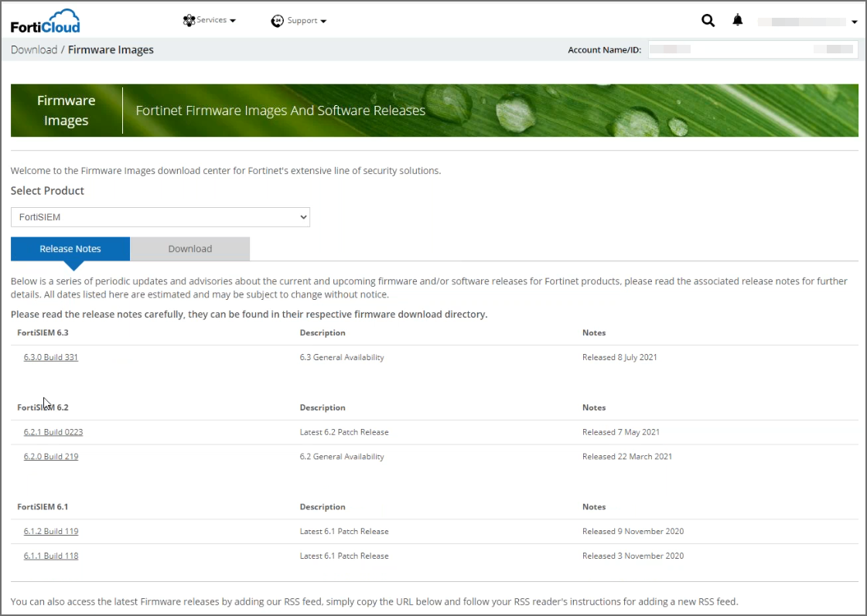Select the FortiSIEM 6.3 heading
This screenshot has height=616, width=867.
[x=43, y=332]
